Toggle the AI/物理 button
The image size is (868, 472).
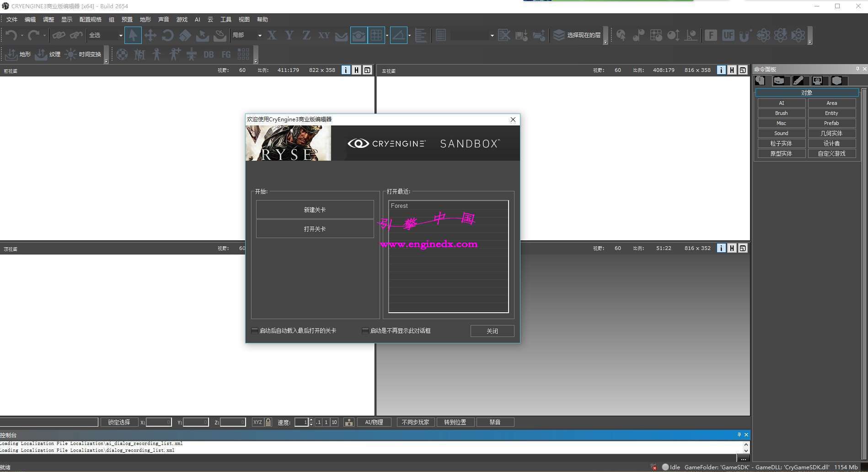[x=374, y=422]
